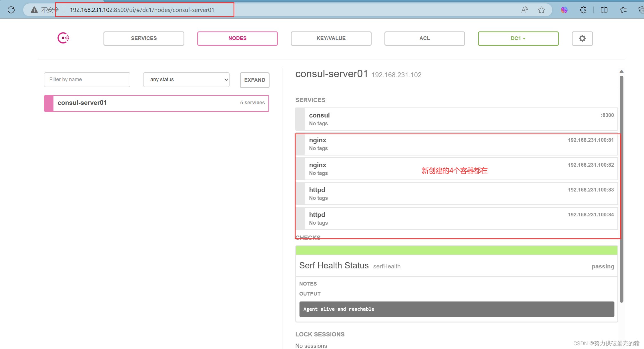Click the Consul logo icon
The height and width of the screenshot is (349, 644).
pos(63,38)
